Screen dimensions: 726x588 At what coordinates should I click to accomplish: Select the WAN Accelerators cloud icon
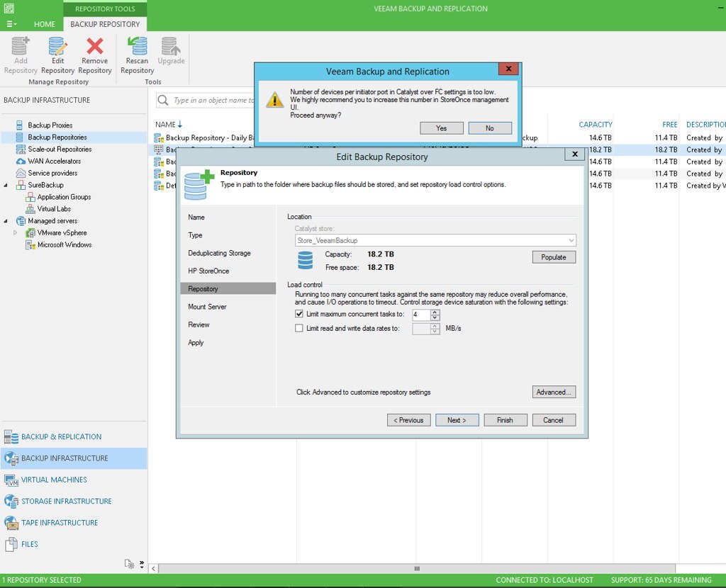(x=21, y=161)
